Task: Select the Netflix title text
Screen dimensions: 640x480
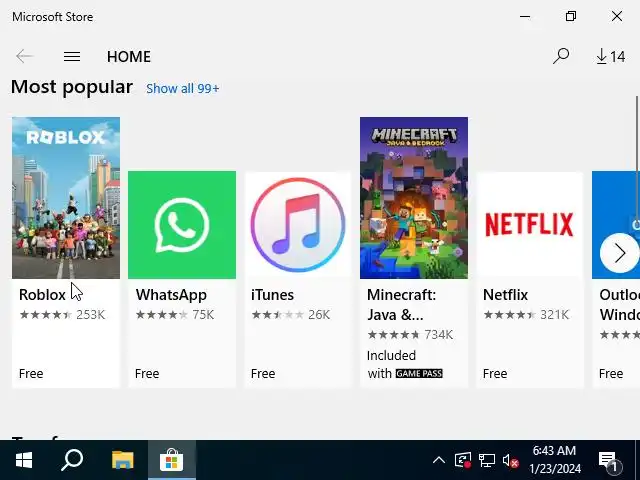Action: click(505, 295)
